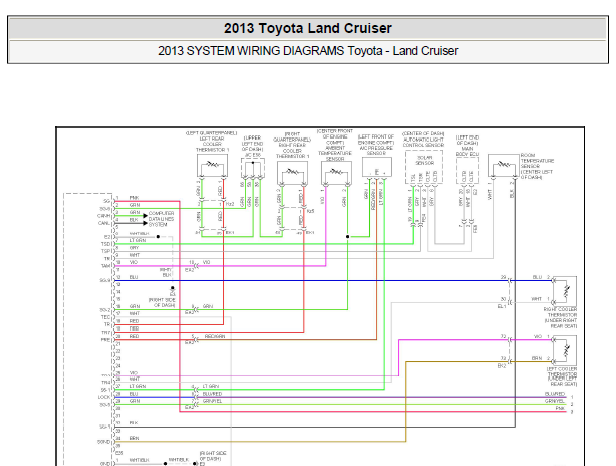Click the 'AMBIENT TEMPERATURE SENSOR' label
The height and width of the screenshot is (466, 616).
[335, 153]
